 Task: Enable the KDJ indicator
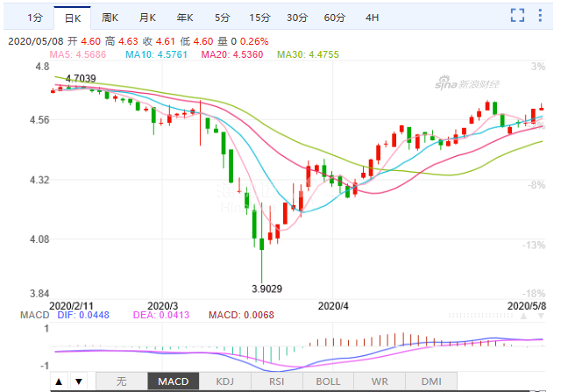pyautogui.click(x=225, y=381)
